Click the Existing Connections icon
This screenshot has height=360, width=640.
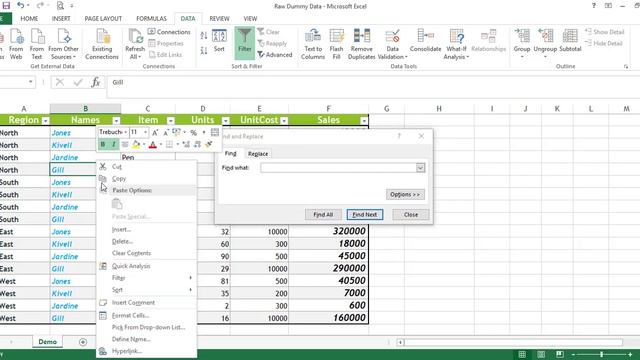tap(102, 44)
